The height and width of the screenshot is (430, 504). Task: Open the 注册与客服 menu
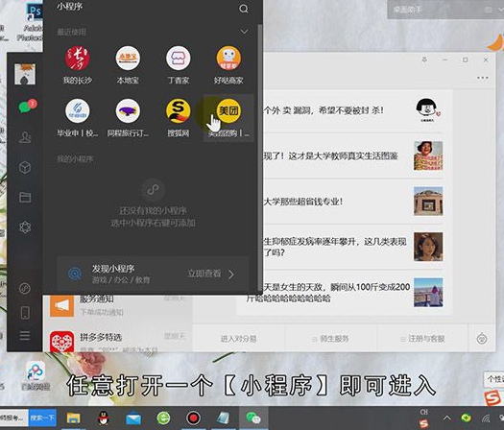coord(422,339)
